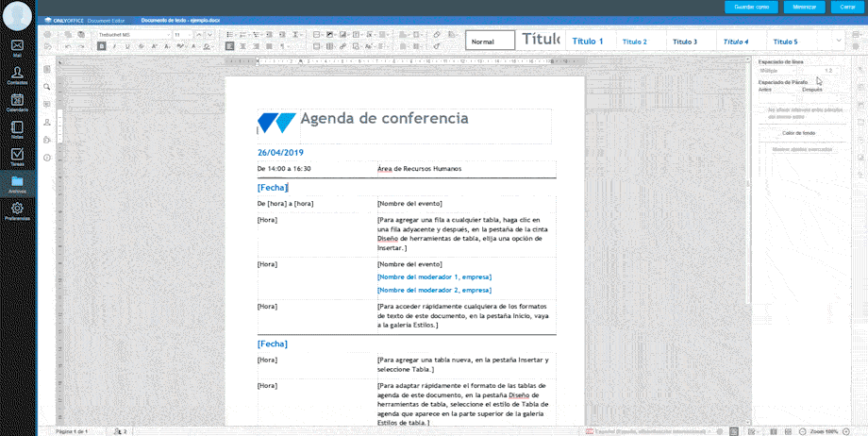
Task: Click the Redo arrow in toolbar
Action: 81,46
